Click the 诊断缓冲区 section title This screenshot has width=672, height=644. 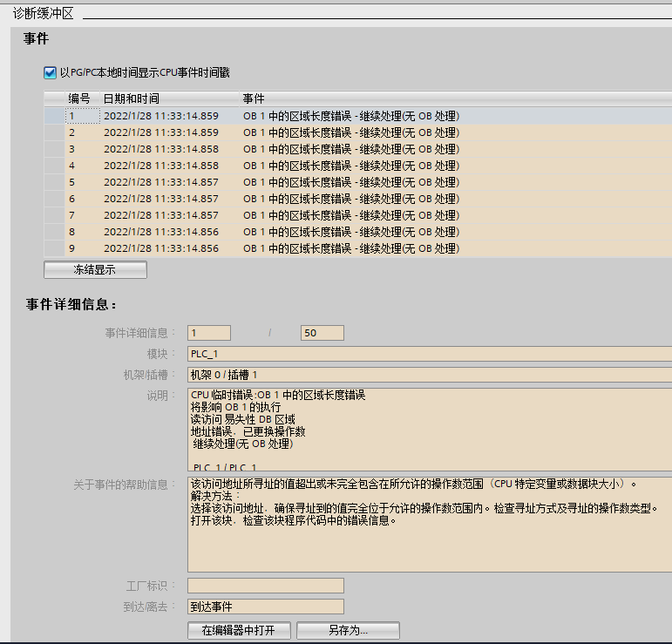(x=44, y=14)
